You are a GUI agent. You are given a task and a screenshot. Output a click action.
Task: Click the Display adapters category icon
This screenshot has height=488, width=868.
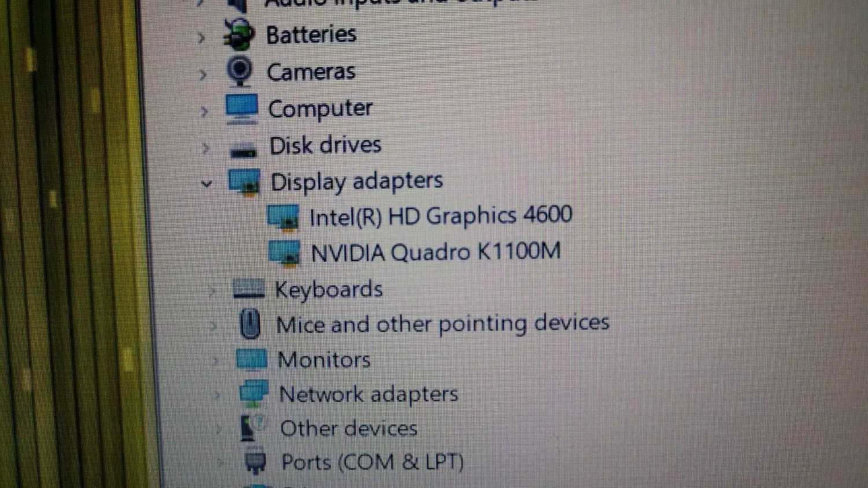tap(245, 183)
